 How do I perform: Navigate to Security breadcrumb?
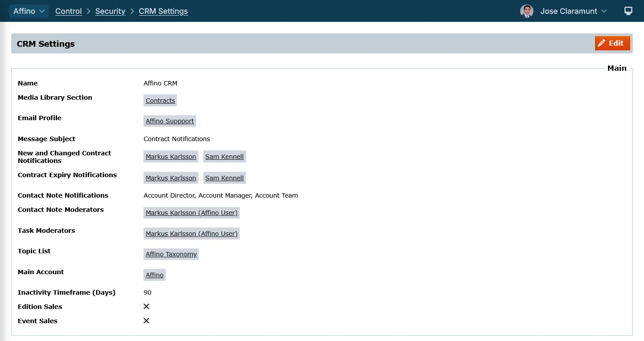(110, 11)
